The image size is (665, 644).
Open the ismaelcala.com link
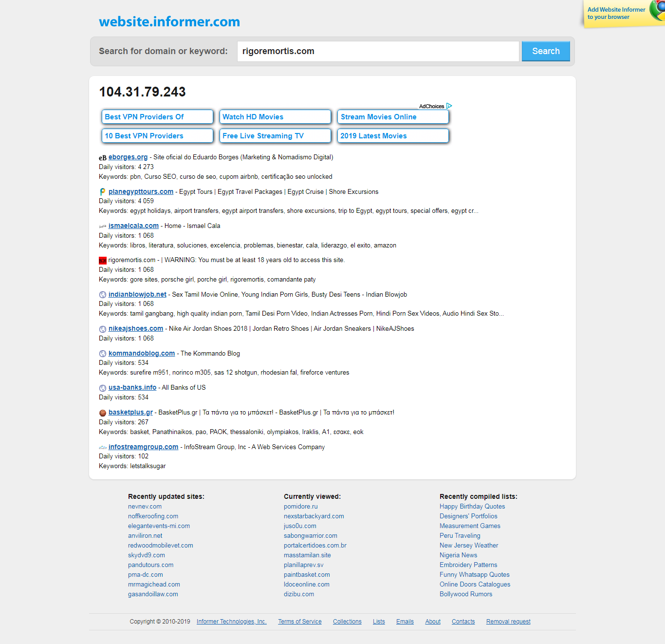click(x=133, y=226)
